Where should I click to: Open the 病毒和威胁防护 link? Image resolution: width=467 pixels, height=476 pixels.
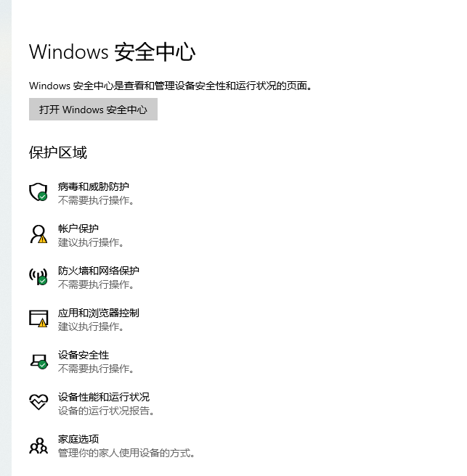94,186
